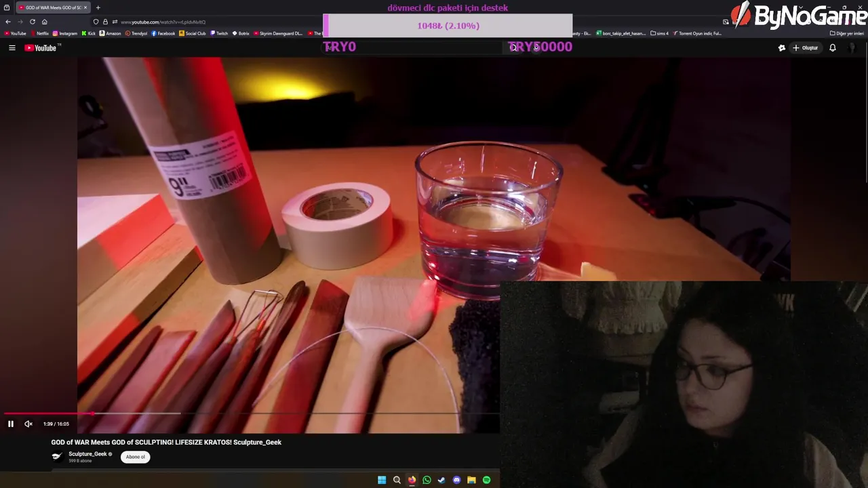Click the tracking protection shield icon

click(96, 22)
